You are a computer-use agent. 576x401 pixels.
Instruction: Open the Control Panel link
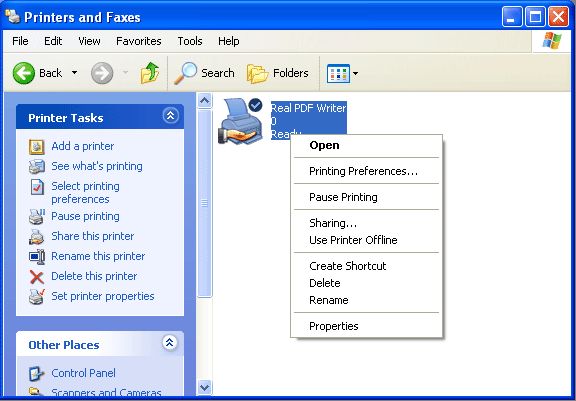coord(83,373)
